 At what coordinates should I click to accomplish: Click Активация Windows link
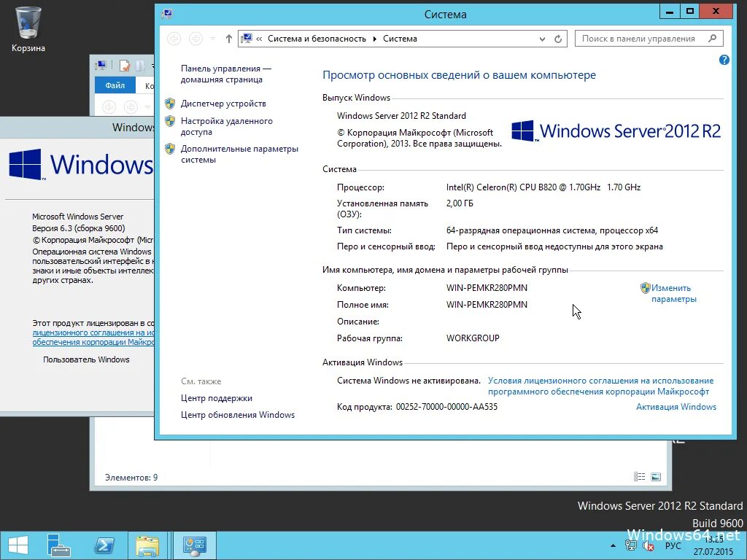(x=676, y=407)
